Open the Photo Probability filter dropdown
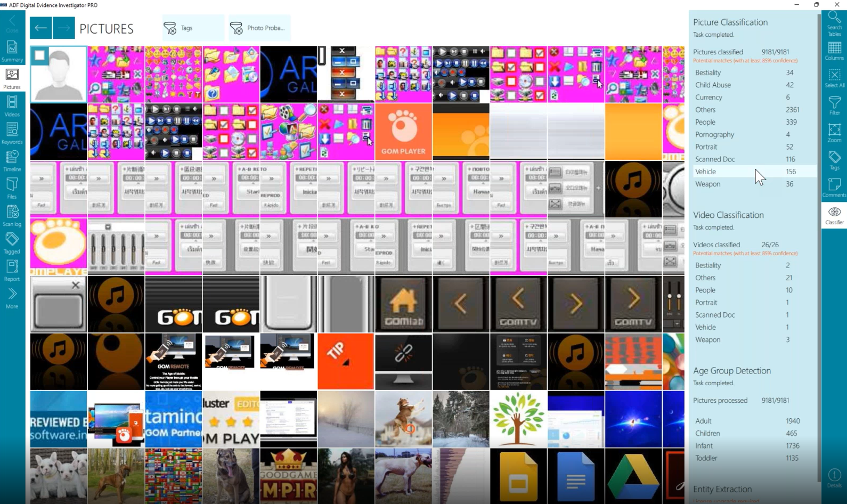The image size is (847, 504). 259,28
